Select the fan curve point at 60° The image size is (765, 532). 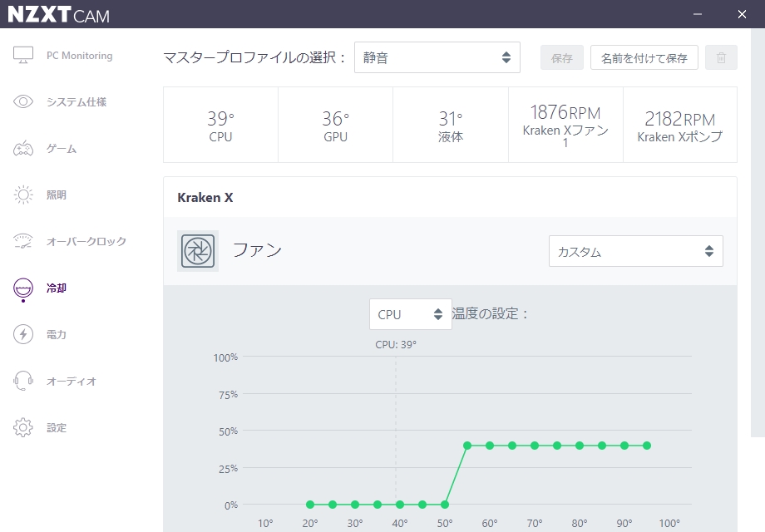489,446
